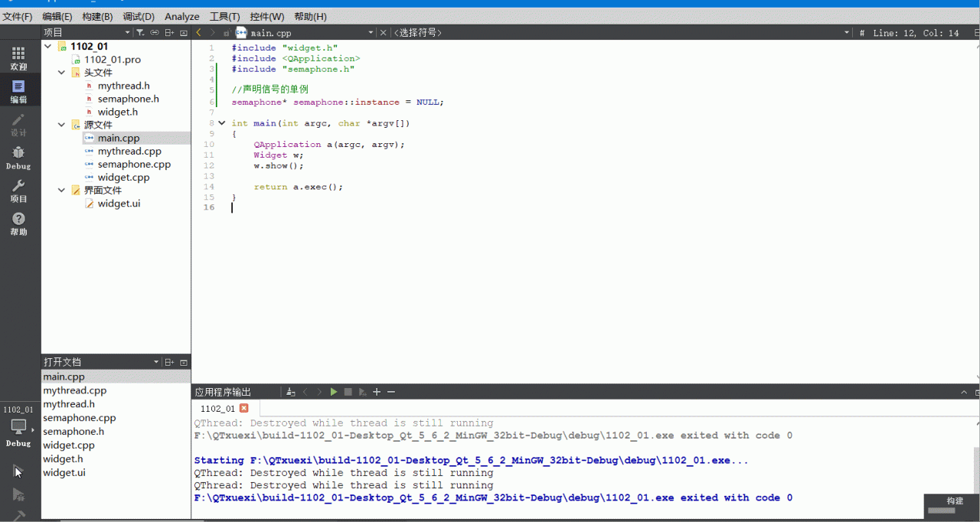980x522 pixels.
Task: Re-run the application from output pane
Action: [x=334, y=392]
